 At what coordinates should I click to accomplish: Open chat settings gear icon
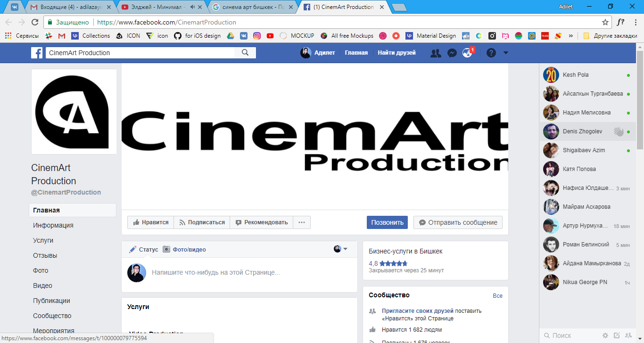605,335
